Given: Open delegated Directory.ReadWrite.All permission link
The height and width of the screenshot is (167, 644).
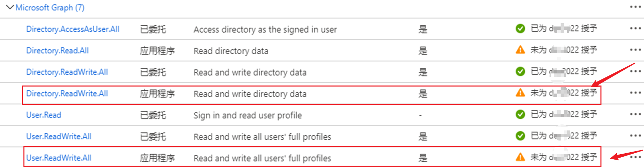Looking at the screenshot, I should tap(67, 72).
